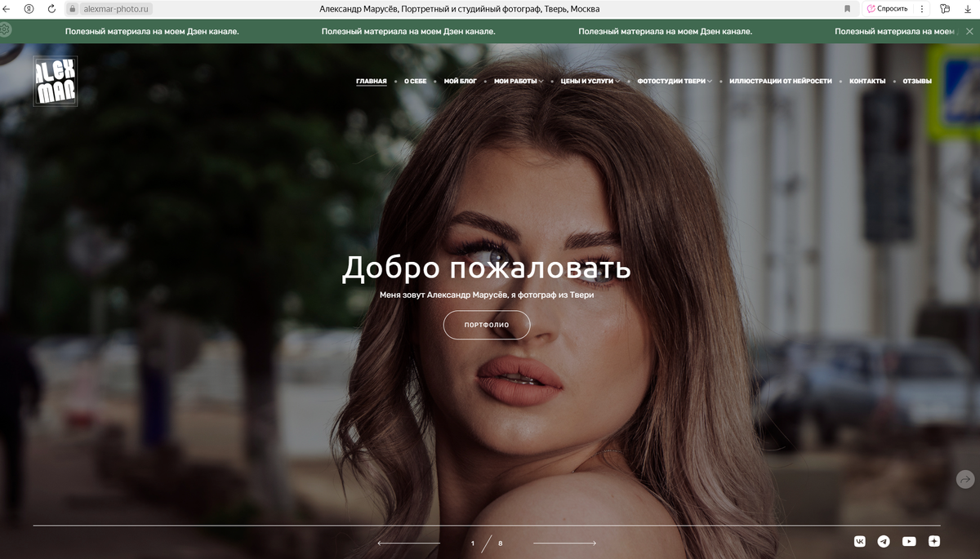Open the VK social icon
The width and height of the screenshot is (980, 559).
coord(860,541)
